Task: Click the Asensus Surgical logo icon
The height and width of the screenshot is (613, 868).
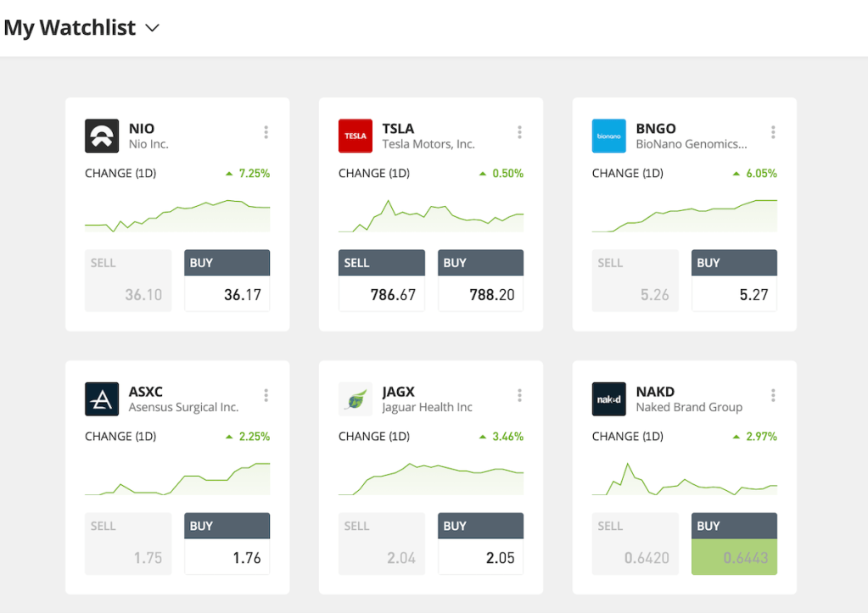Action: [x=102, y=398]
